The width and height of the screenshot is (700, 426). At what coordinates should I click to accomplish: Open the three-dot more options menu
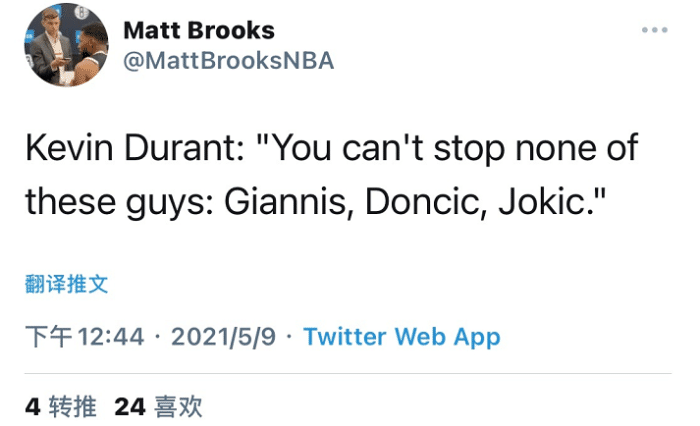[654, 31]
